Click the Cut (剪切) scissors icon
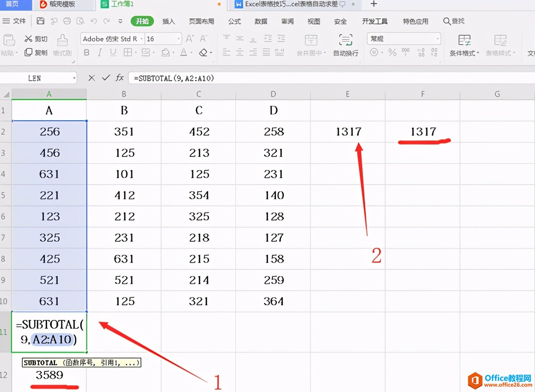This screenshot has height=392, width=535. [x=28, y=39]
